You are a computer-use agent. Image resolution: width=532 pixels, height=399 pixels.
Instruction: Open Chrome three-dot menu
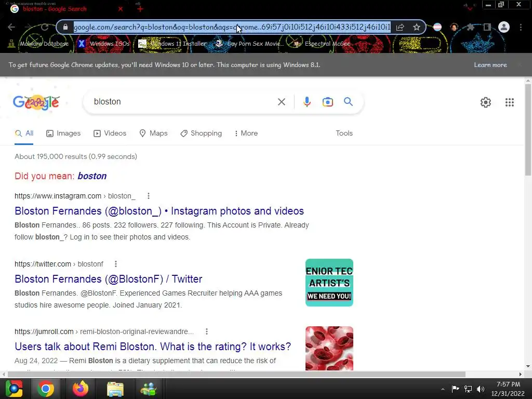[x=521, y=27]
